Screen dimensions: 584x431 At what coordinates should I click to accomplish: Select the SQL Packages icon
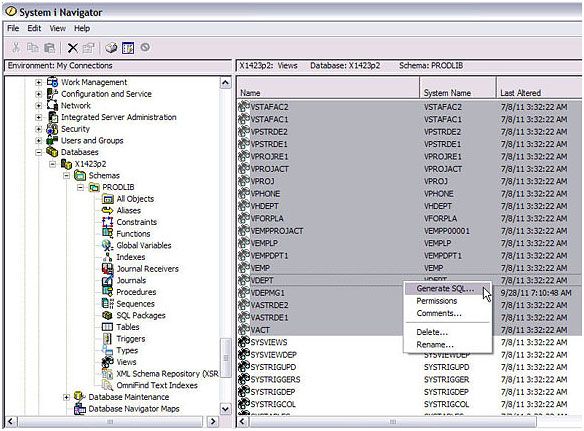point(107,315)
